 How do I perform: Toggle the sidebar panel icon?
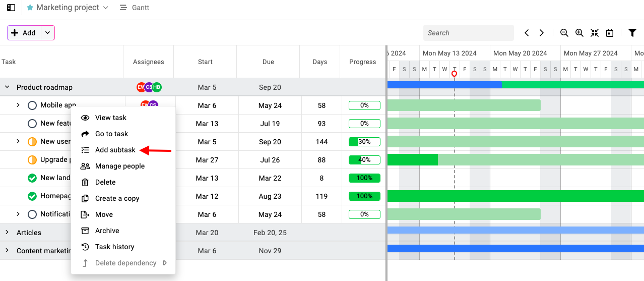coord(11,8)
